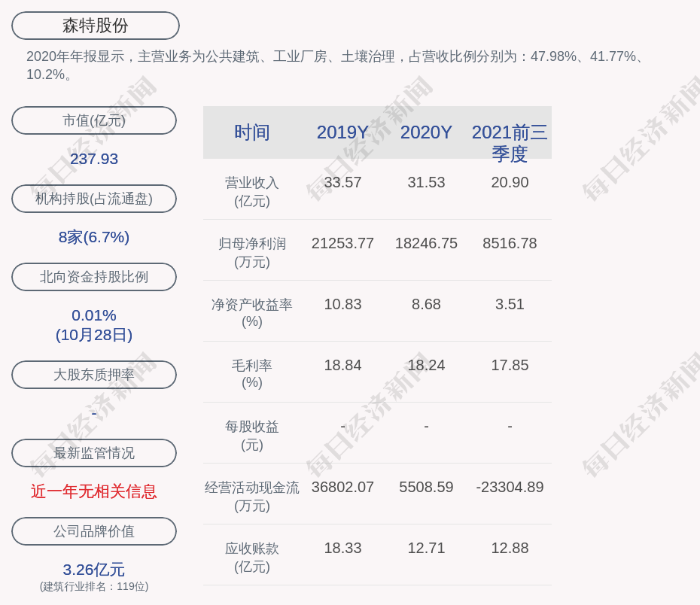Select the 营业收入(亿元) row label

pyautogui.click(x=252, y=192)
